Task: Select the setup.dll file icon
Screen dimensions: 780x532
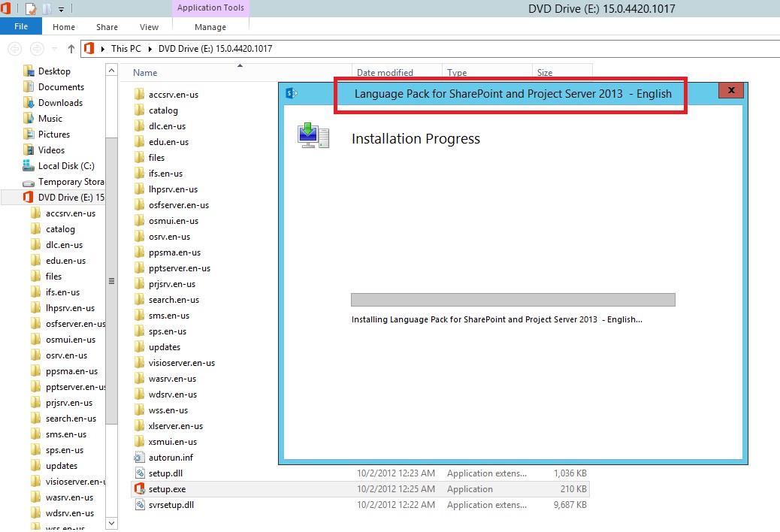Action: point(139,473)
